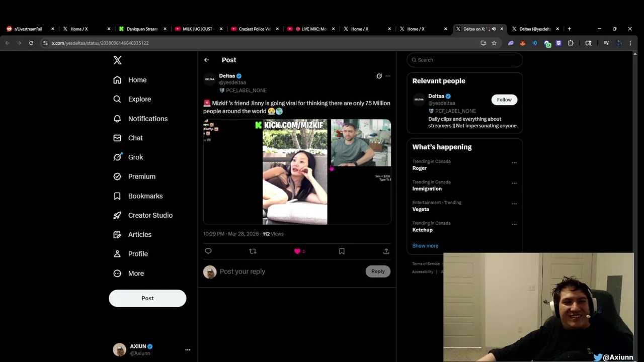Click the X Search box
The height and width of the screenshot is (362, 644).
pos(465,60)
